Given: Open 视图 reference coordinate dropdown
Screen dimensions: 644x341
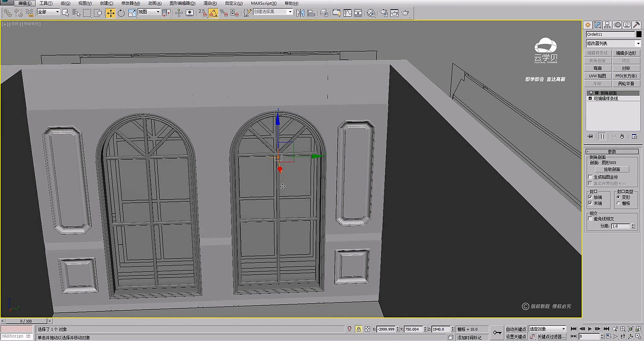Looking at the screenshot, I should tap(149, 12).
